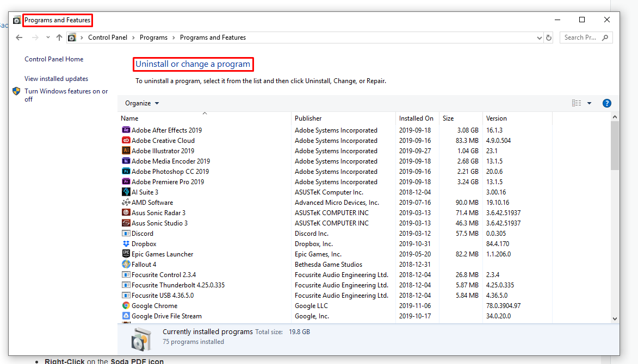The image size is (638, 364).
Task: Refresh the Programs and Features list
Action: 549,37
